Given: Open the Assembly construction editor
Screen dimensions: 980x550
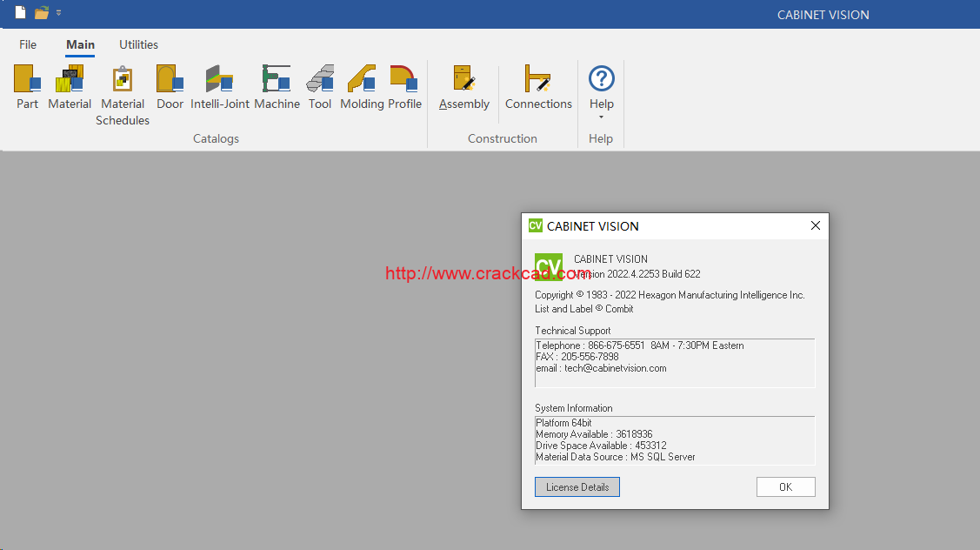Looking at the screenshot, I should point(463,87).
